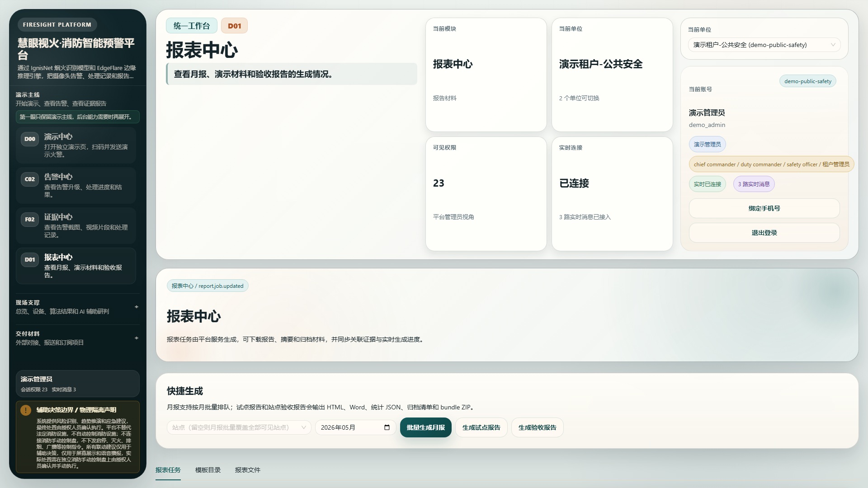Click the 实时连接 已连接 card

pyautogui.click(x=612, y=194)
